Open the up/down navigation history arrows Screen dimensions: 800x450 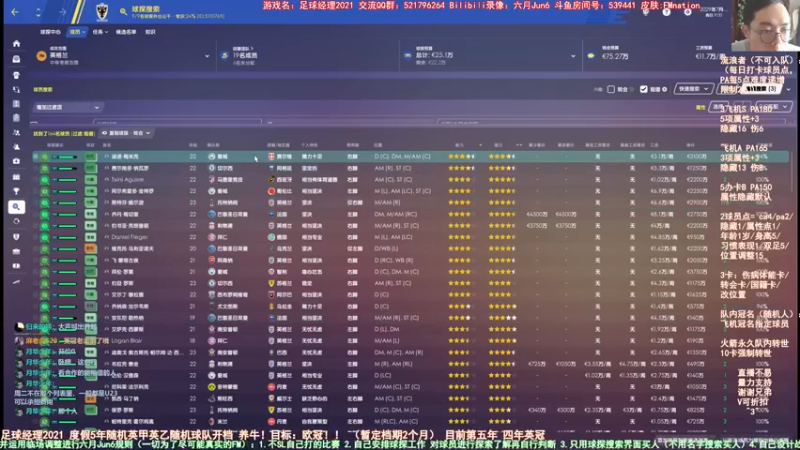(x=38, y=12)
